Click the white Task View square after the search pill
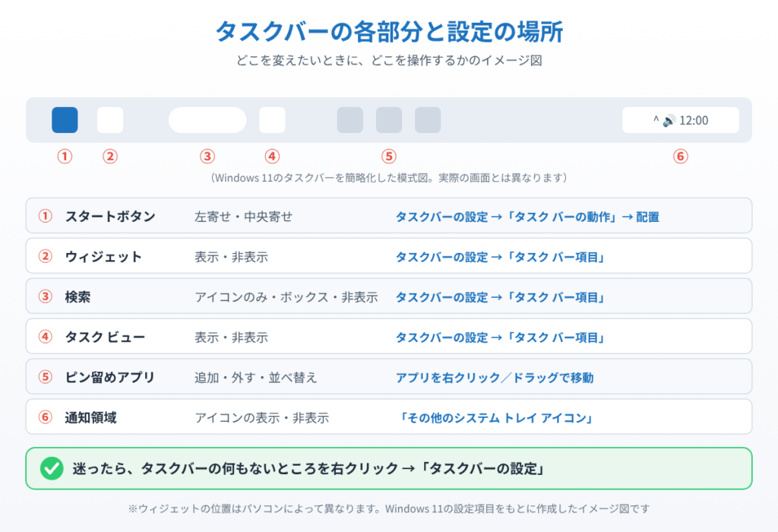Screen dimensions: 778x532 273,120
